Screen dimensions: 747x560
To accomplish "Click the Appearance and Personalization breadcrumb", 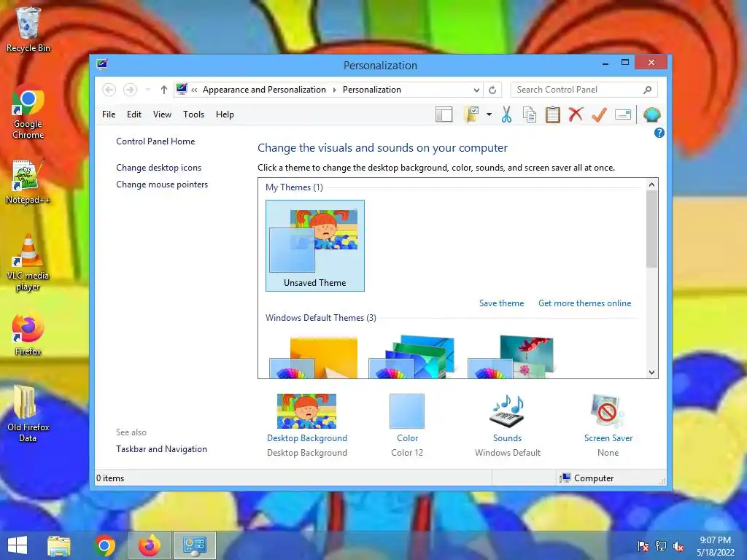I will (x=264, y=90).
